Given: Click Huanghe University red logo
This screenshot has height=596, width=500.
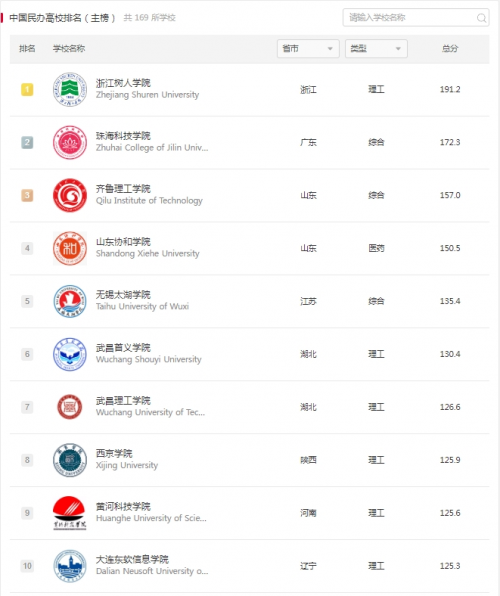Looking at the screenshot, I should point(70,513).
